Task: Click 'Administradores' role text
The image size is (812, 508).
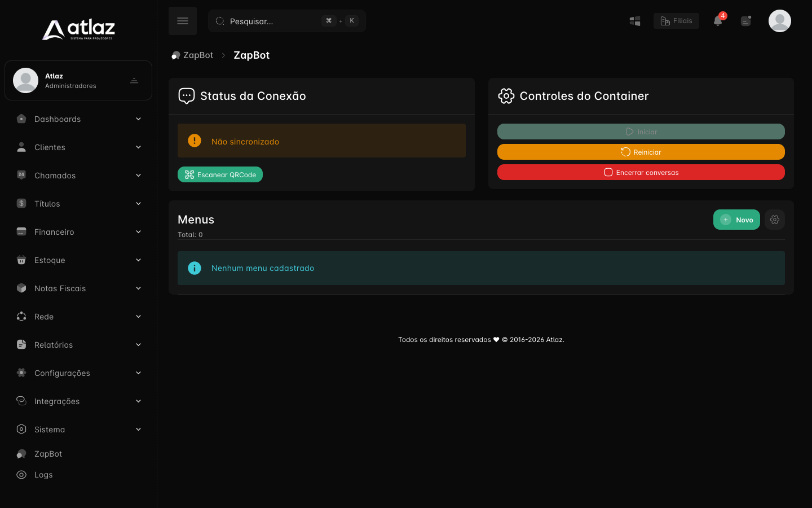Action: (x=70, y=86)
